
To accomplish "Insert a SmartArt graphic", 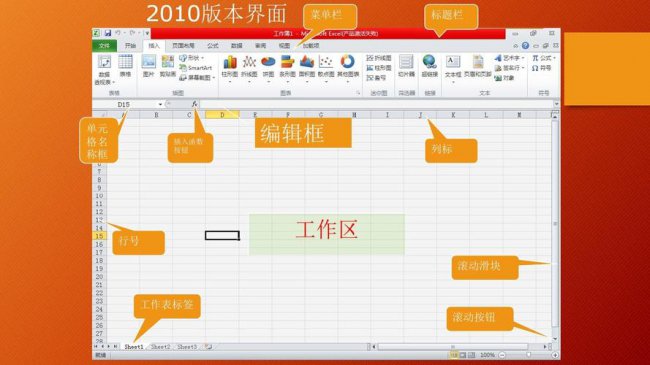I will click(196, 68).
